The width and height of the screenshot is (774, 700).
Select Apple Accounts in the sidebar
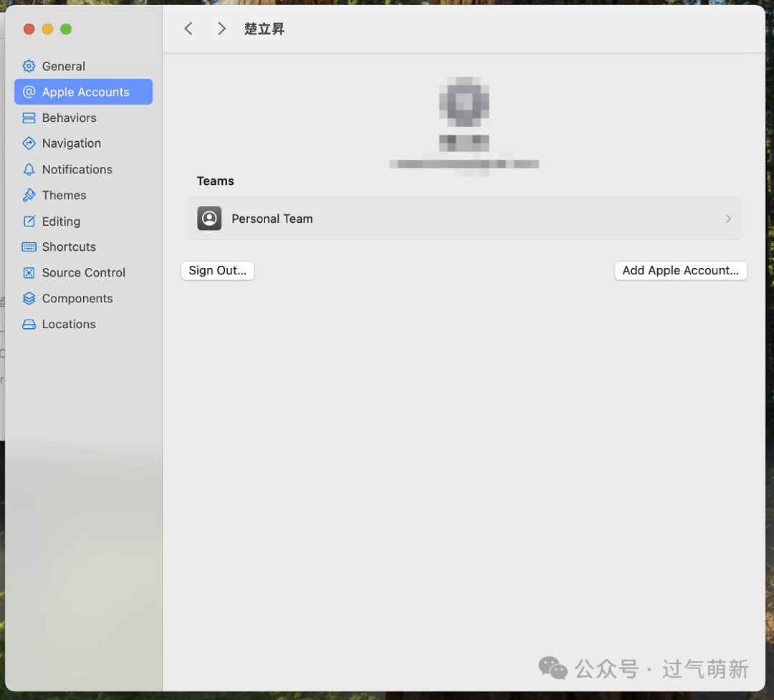point(83,92)
